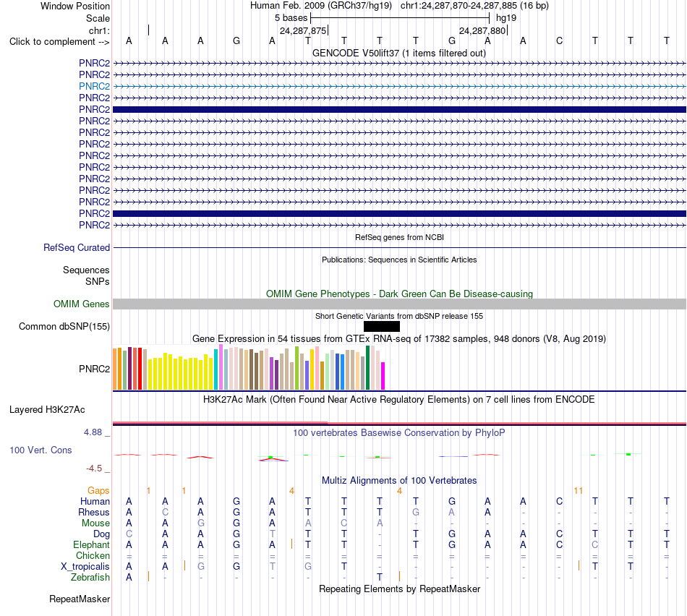Click the T base in the Zebrafish row
The image size is (687, 616).
380,578
